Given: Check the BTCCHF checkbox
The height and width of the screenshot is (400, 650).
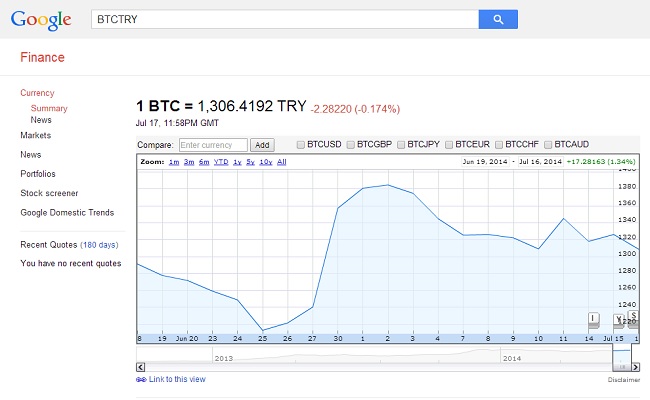Looking at the screenshot, I should (x=499, y=145).
